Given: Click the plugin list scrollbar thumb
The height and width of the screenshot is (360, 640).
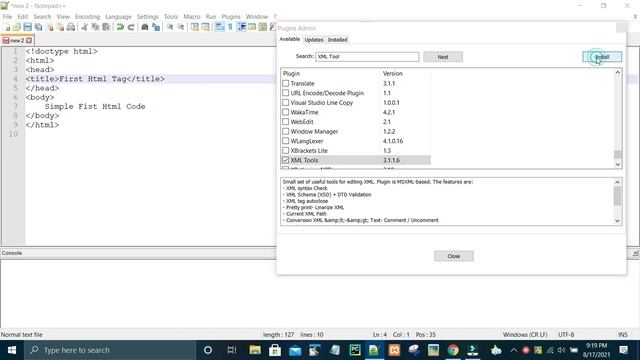Looking at the screenshot, I should pyautogui.click(x=618, y=154).
